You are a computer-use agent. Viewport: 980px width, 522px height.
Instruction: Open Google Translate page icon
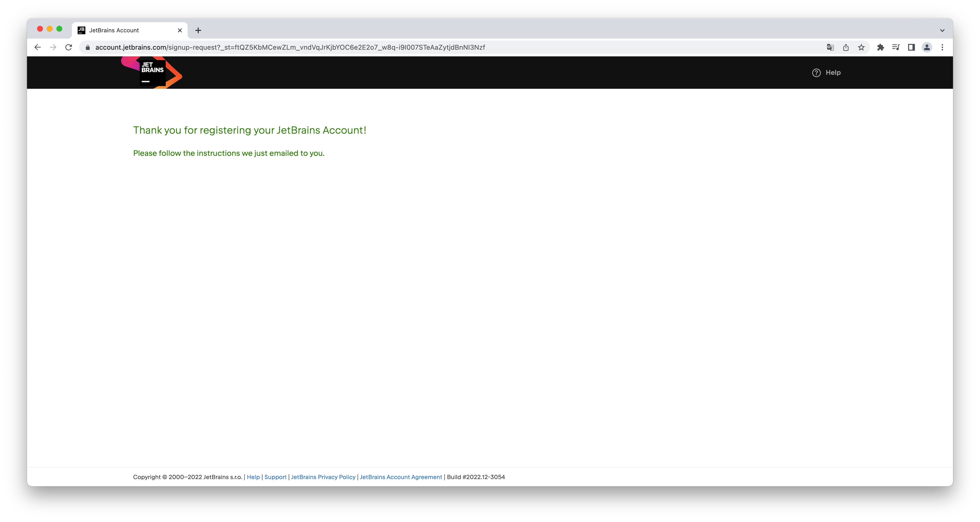point(830,47)
